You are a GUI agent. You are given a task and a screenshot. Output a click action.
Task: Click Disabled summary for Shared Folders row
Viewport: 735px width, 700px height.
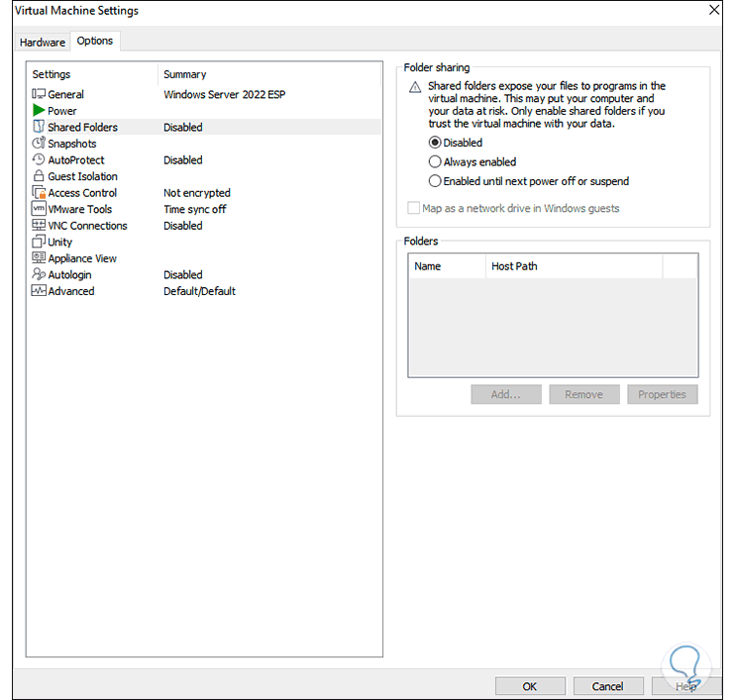(183, 127)
